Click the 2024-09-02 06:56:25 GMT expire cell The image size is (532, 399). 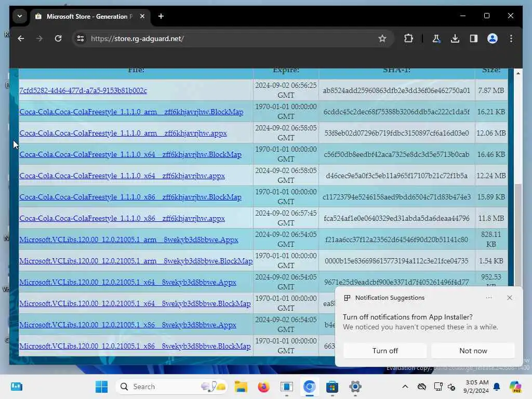click(x=286, y=90)
